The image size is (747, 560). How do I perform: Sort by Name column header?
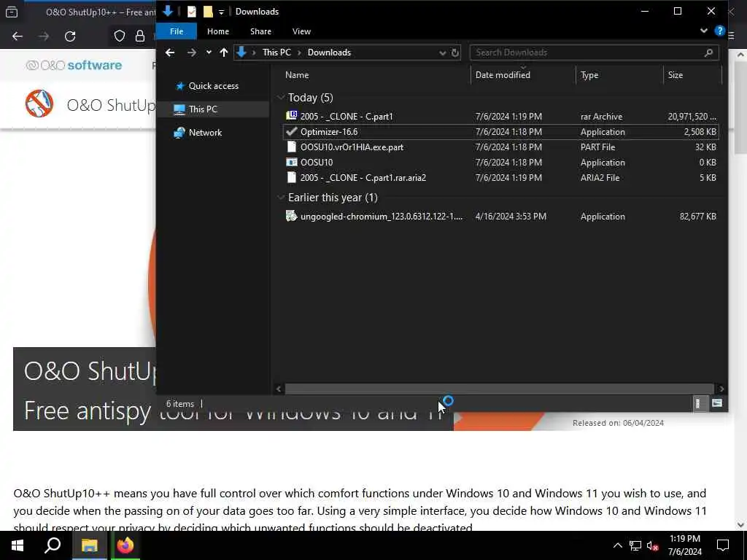tap(297, 75)
